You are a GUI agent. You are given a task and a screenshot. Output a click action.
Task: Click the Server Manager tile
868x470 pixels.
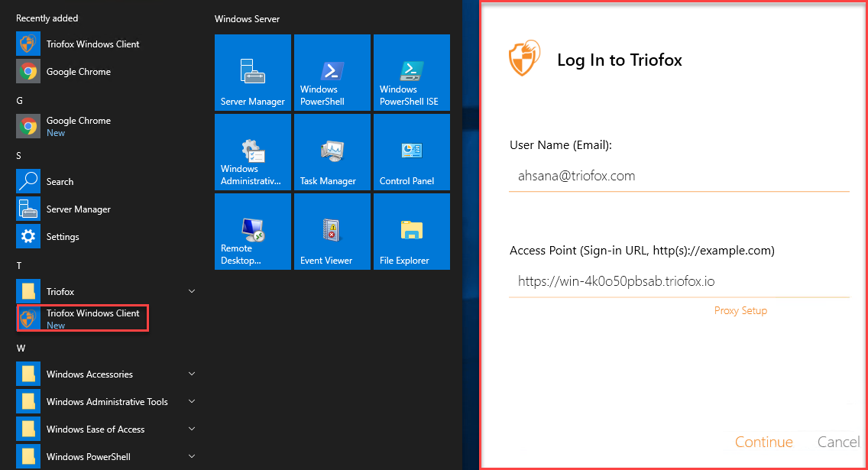[x=253, y=73]
